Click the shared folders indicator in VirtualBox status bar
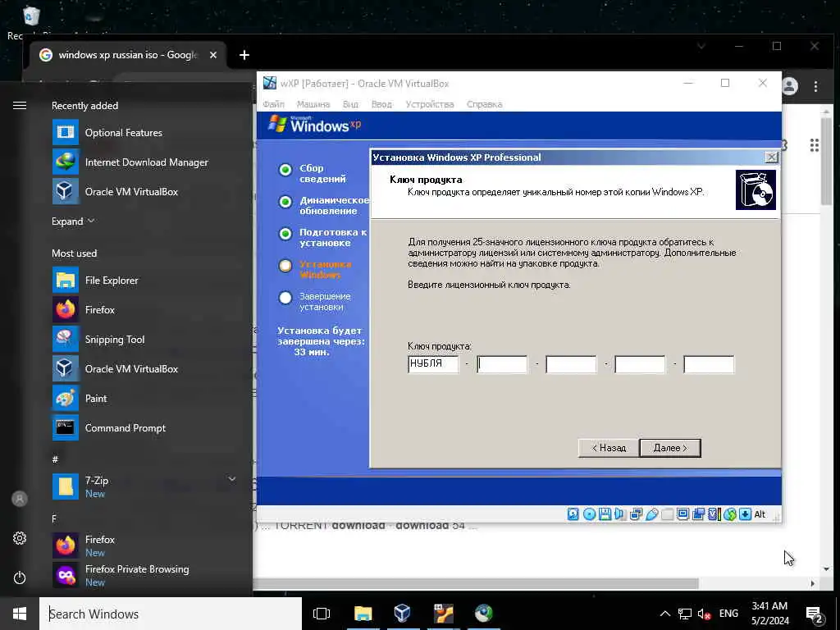This screenshot has height=630, width=840. click(x=667, y=514)
